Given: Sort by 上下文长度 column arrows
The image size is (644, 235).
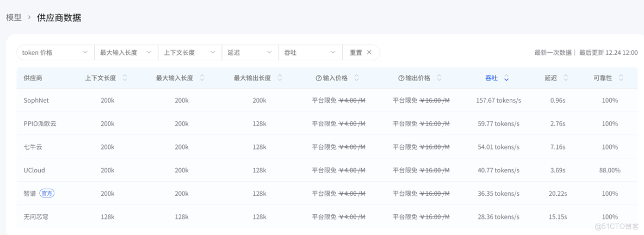Looking at the screenshot, I should pos(125,78).
